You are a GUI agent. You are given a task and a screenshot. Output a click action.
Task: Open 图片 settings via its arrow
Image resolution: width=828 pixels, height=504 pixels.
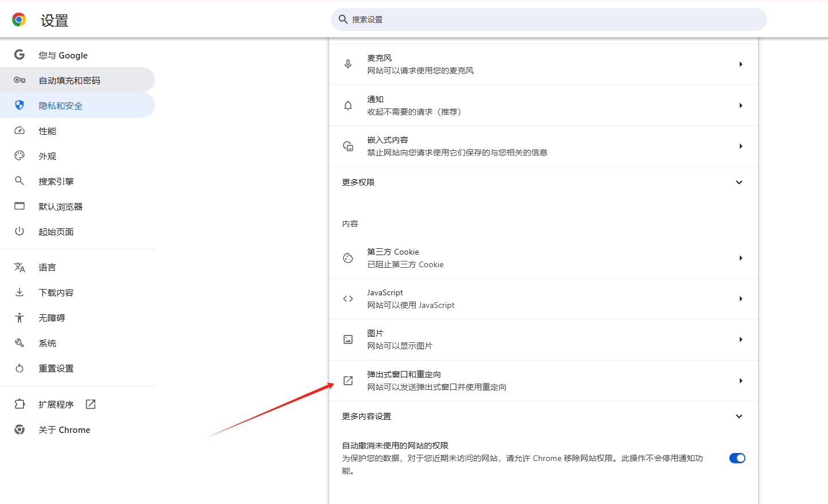741,339
